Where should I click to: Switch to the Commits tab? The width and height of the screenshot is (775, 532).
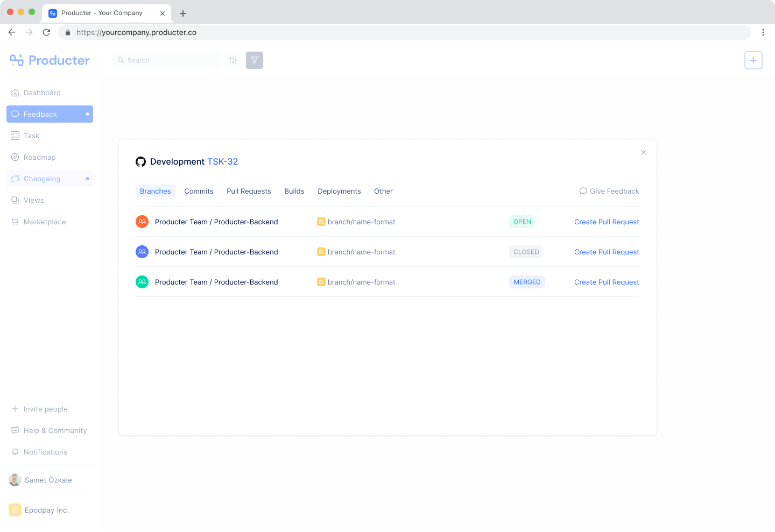199,191
